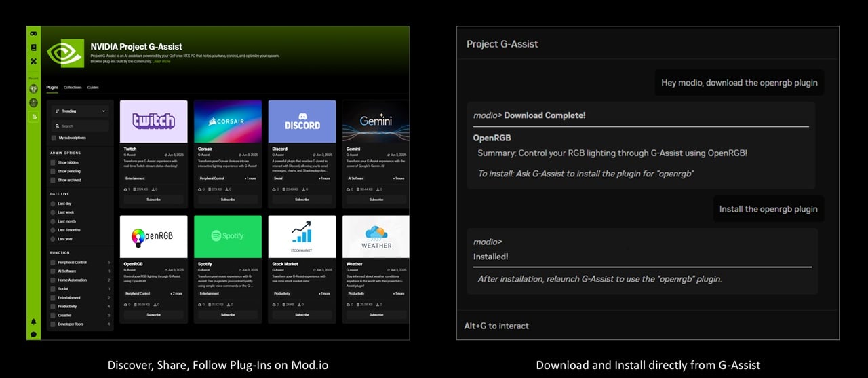Select the Last month date filter
This screenshot has height=378, width=868.
click(x=53, y=221)
